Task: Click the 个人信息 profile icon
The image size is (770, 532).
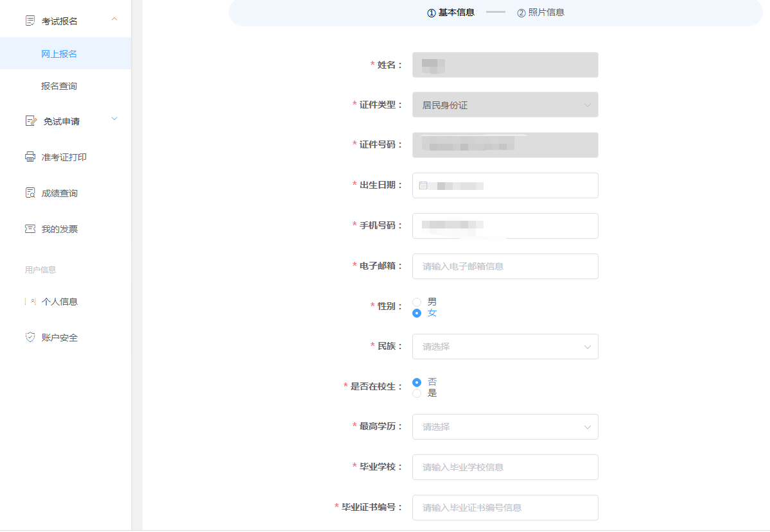Action: 31,302
